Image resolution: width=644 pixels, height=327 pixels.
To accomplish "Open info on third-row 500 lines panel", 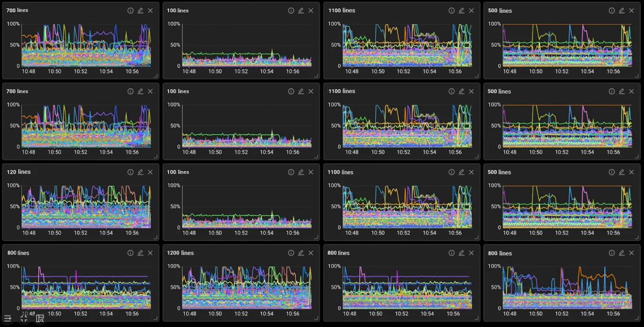I will [612, 172].
